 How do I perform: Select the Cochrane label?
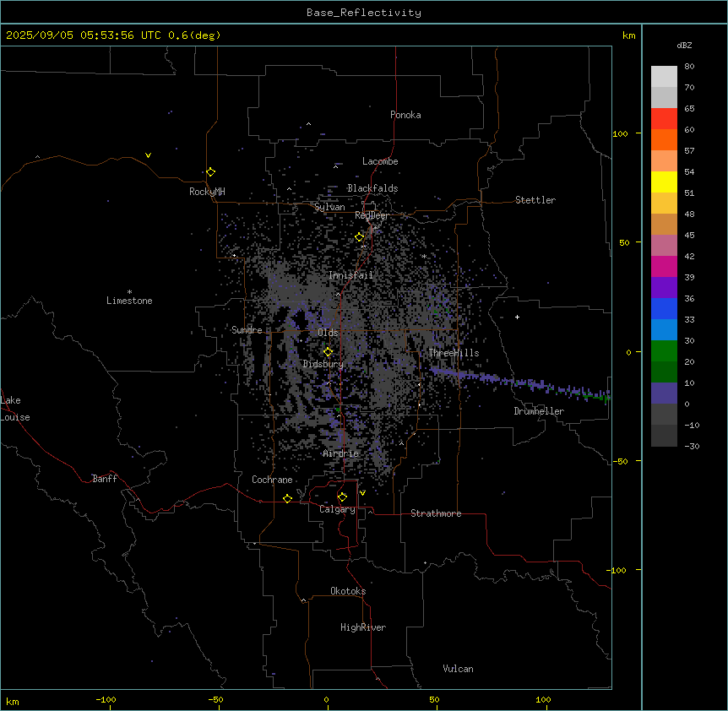[272, 480]
